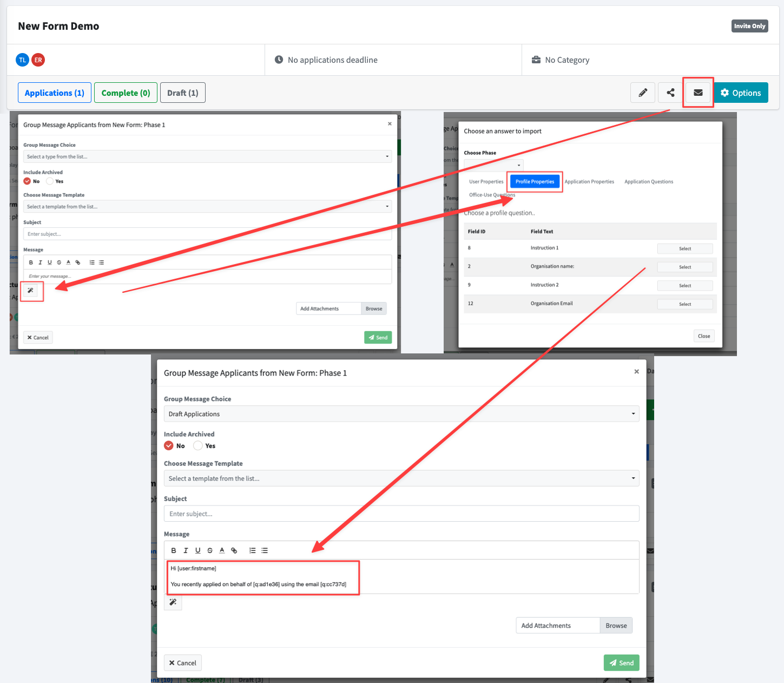
Task: Apply bulleted list in the larger dialog's toolbar
Action: coord(265,550)
